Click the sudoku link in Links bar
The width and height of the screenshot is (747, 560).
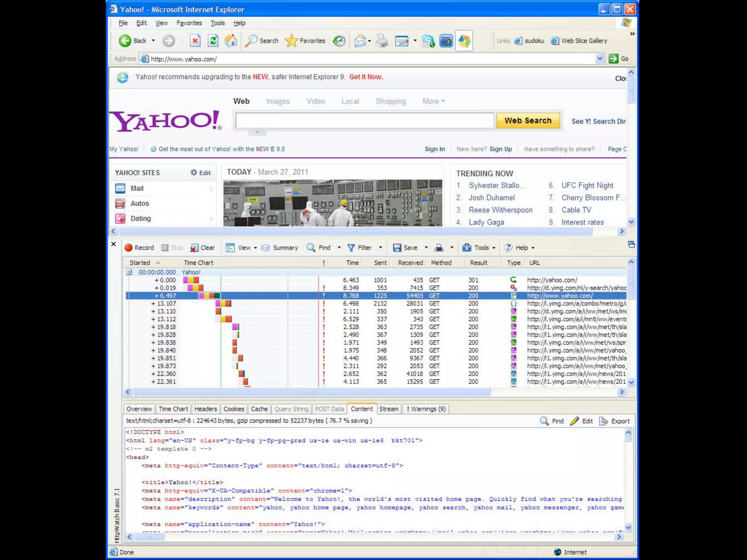(529, 41)
